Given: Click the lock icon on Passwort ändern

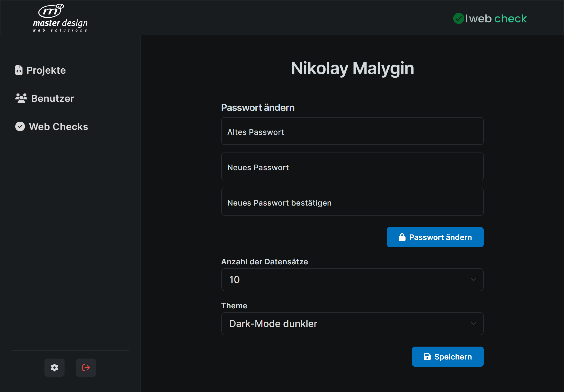Looking at the screenshot, I should click(402, 237).
